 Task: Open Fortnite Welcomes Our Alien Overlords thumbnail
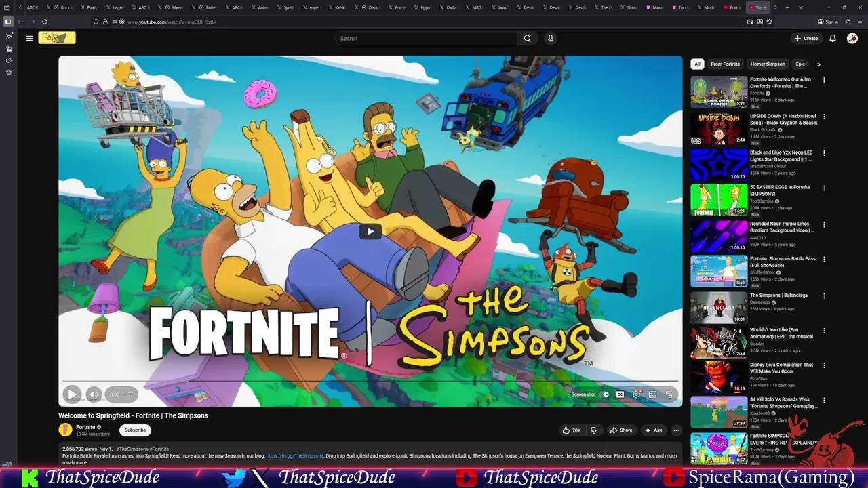719,91
